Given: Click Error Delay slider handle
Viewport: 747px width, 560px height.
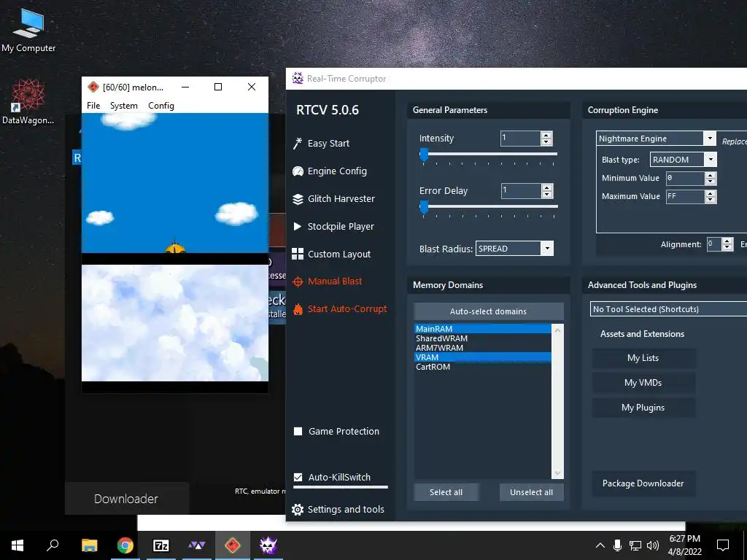Looking at the screenshot, I should (424, 207).
